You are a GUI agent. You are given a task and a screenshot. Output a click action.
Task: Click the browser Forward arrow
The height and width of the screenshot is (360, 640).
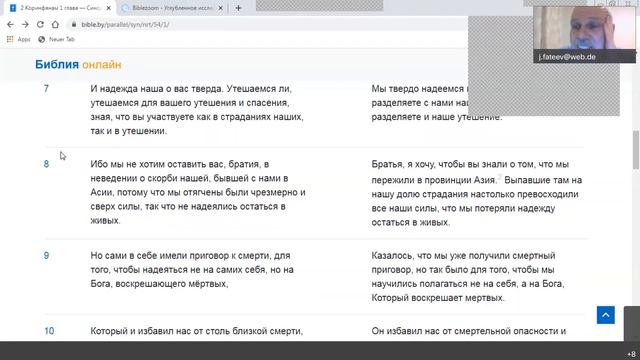pyautogui.click(x=25, y=24)
